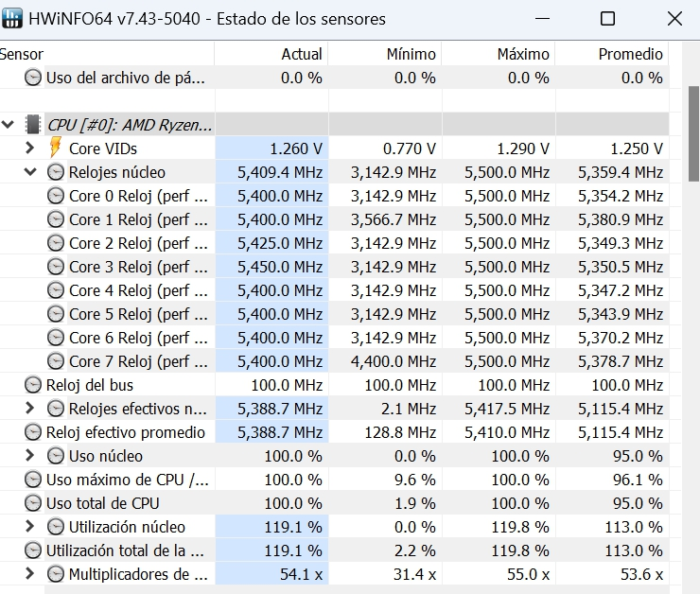
Task: Expand the Utilización núcleo group
Action: pyautogui.click(x=30, y=527)
